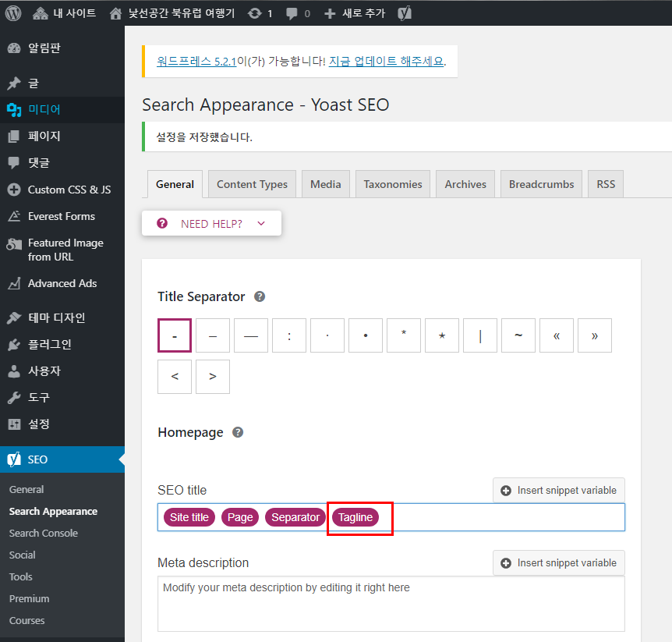Open Everest Forms menu
The height and width of the screenshot is (642, 672).
coord(62,216)
